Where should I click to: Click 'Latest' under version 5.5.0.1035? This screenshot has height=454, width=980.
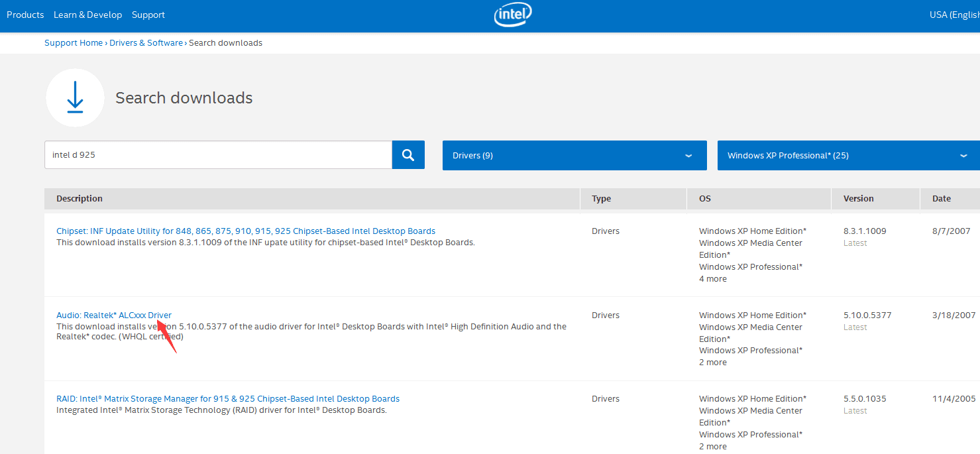coord(855,411)
